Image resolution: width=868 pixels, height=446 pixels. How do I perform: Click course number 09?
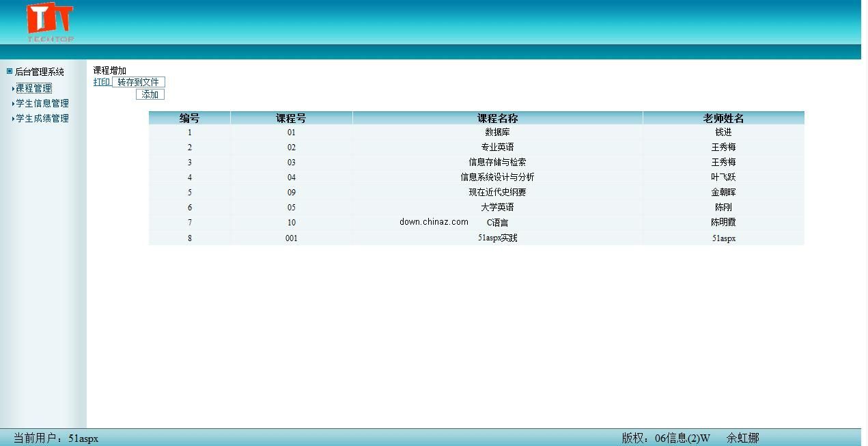pyautogui.click(x=292, y=193)
